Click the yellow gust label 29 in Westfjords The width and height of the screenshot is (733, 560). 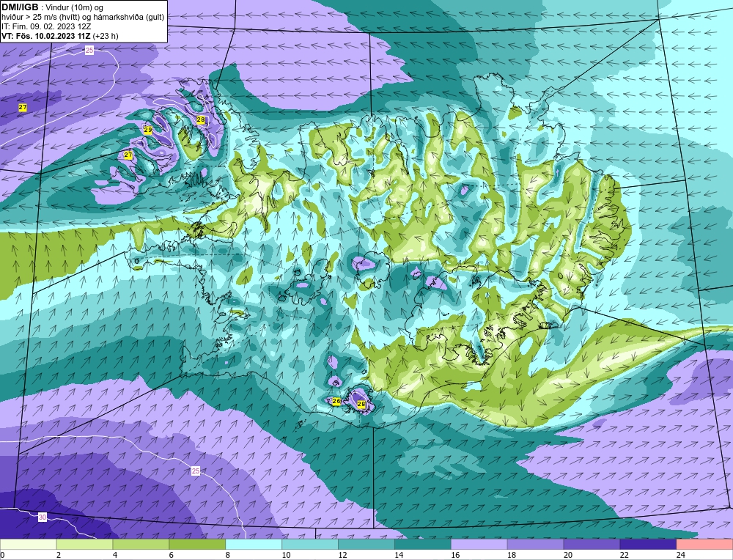coord(148,130)
